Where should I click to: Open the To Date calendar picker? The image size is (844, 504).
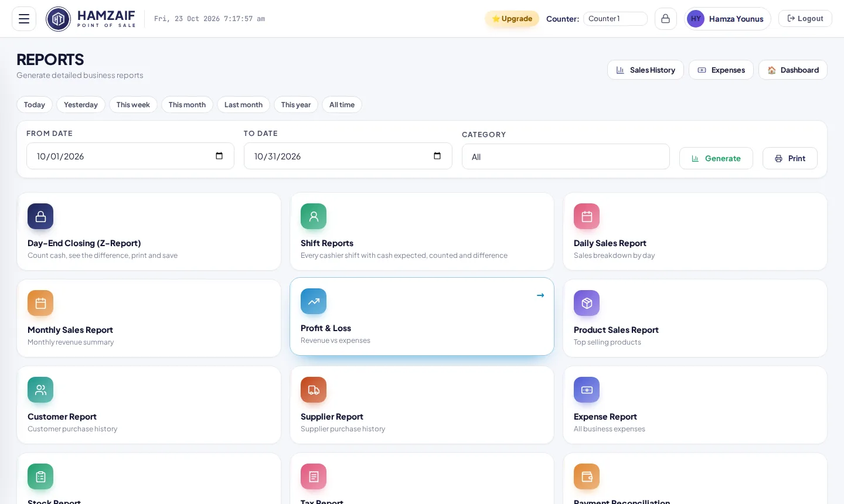(437, 156)
